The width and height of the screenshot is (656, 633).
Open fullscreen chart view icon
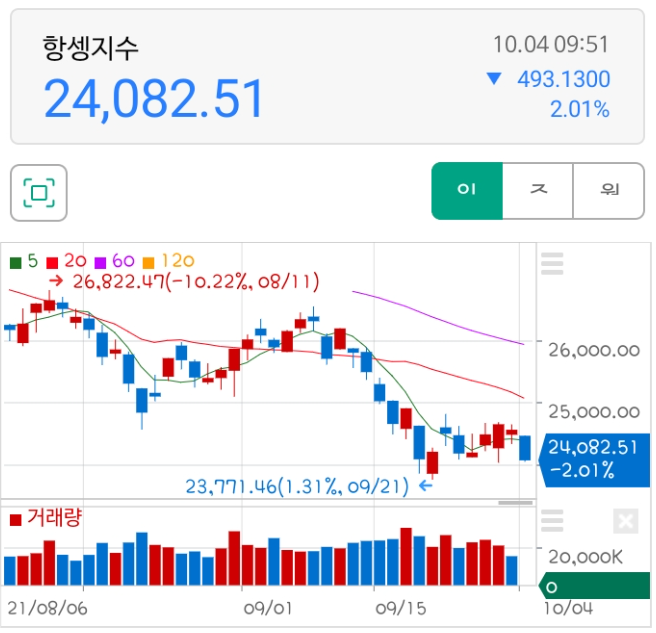(39, 193)
